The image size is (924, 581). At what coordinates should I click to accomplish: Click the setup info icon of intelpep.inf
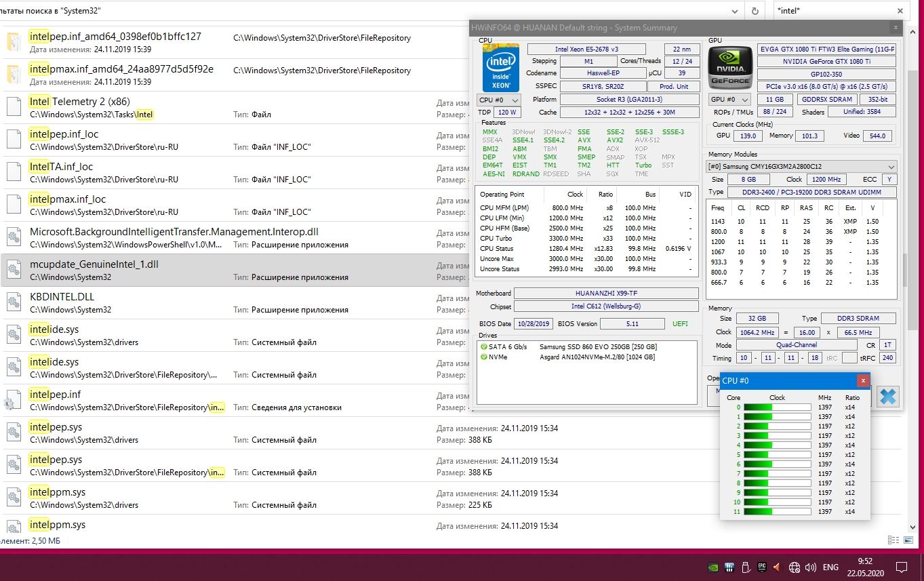pyautogui.click(x=14, y=400)
